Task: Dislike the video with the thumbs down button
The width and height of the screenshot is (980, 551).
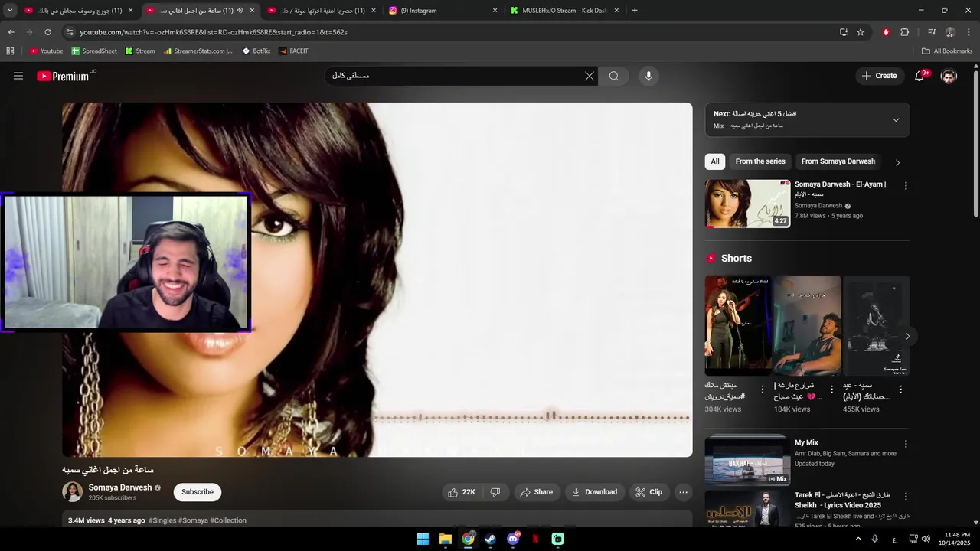Action: pos(495,492)
